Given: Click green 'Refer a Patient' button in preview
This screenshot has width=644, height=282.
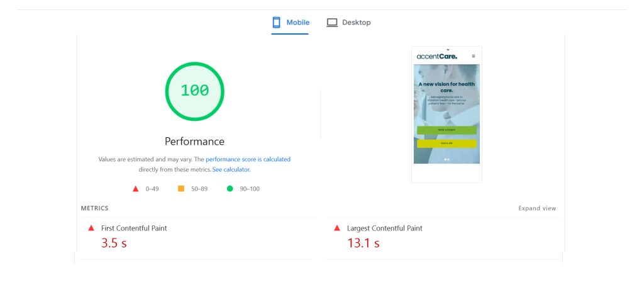Looking at the screenshot, I should tap(447, 130).
